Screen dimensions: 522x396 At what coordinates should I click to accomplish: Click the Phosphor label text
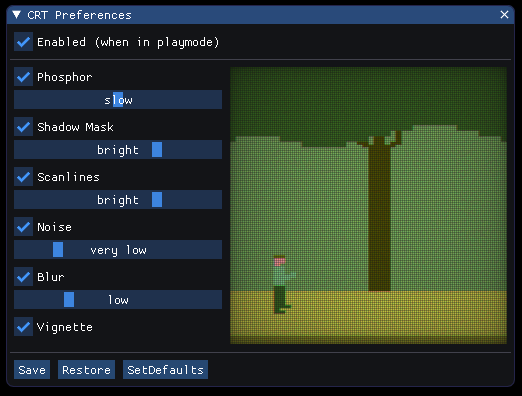point(64,77)
